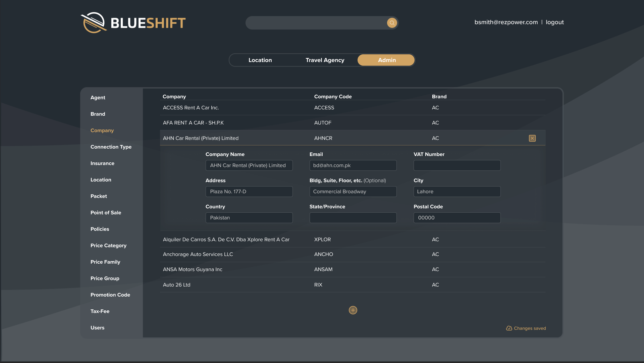Click the Email input field

pos(353,165)
